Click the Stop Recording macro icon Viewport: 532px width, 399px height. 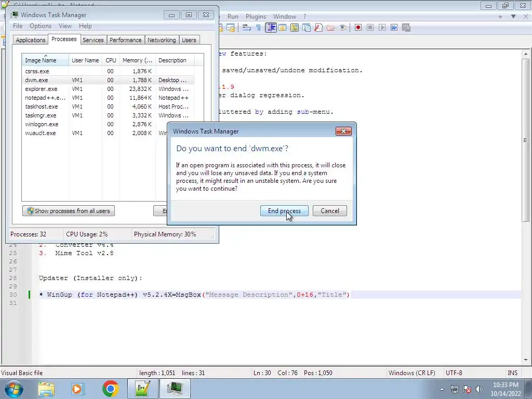click(x=370, y=28)
